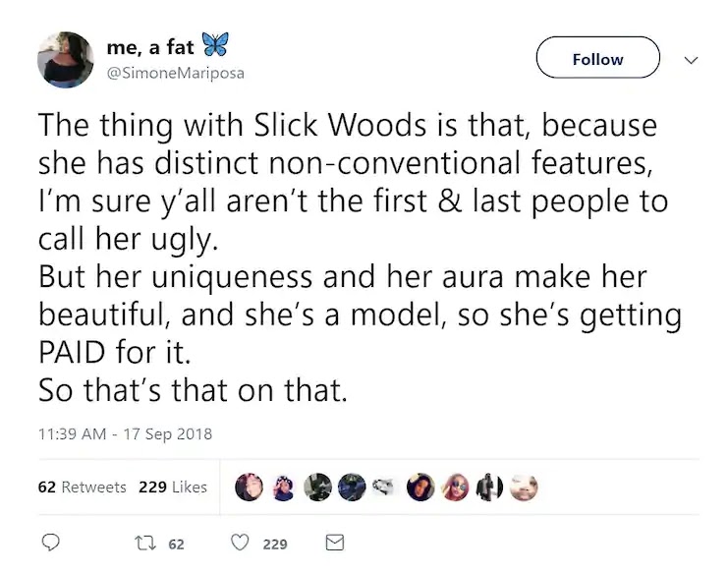Viewport: 728px width, 574px height.
Task: Click the reply speech bubble icon
Action: coord(51,543)
